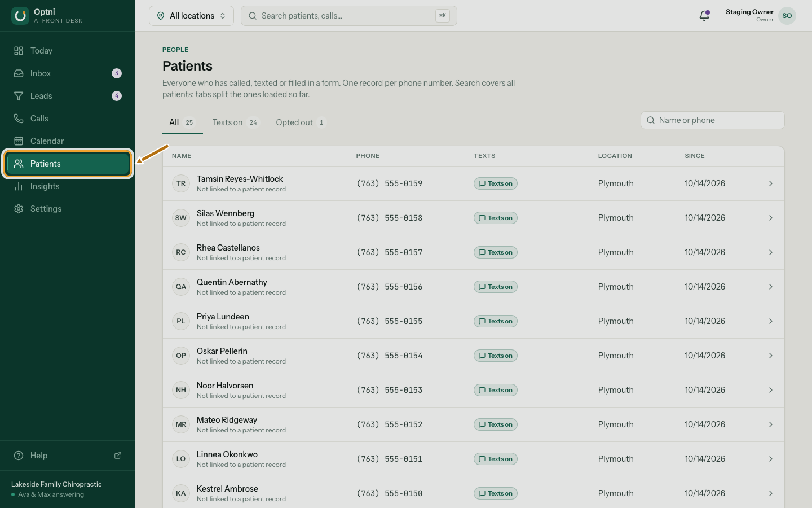
Task: Open Silas Wennberg row chevron
Action: click(x=771, y=218)
